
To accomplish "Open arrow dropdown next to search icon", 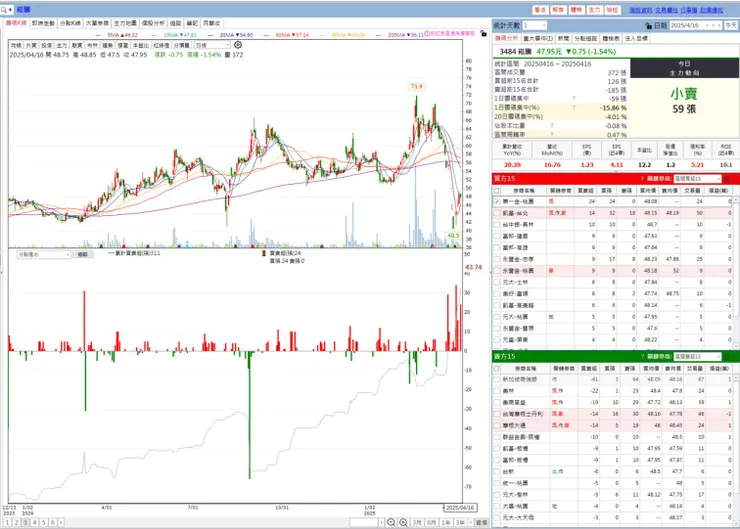I will [10, 9].
